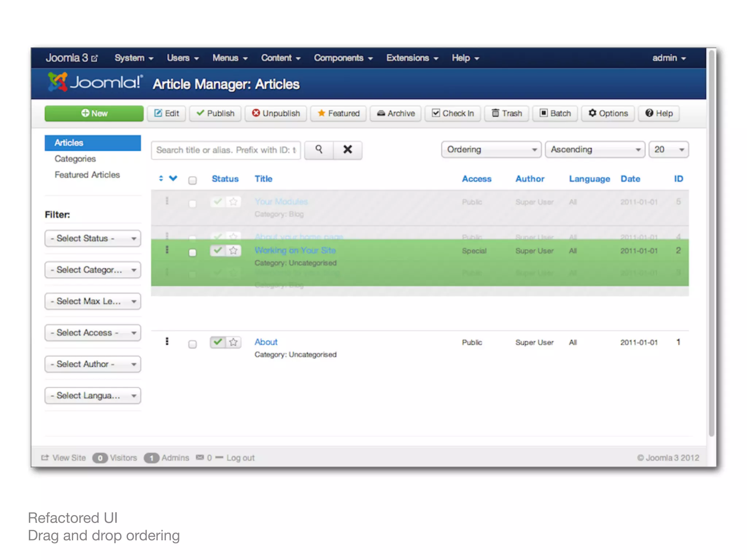This screenshot has width=747, height=560.
Task: Sort by the Title column header
Action: (263, 179)
